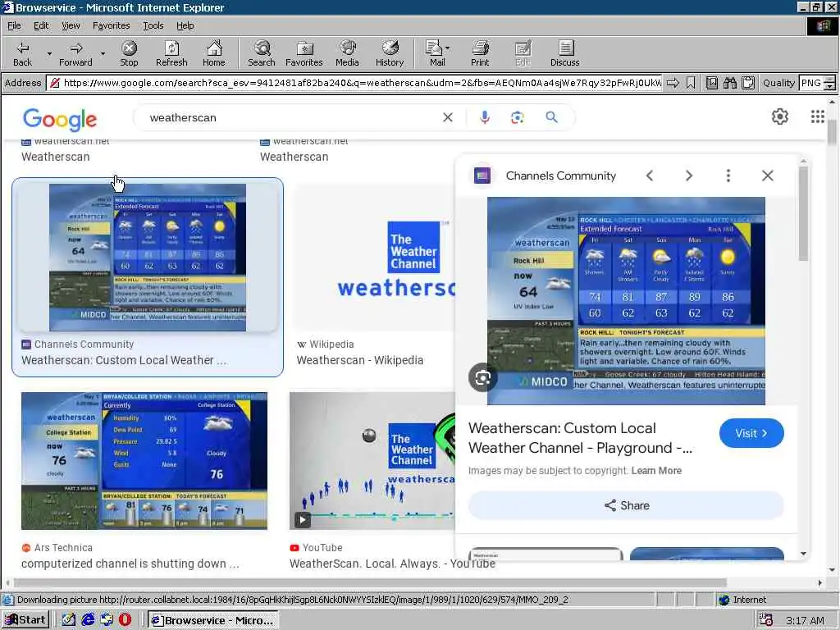The width and height of the screenshot is (840, 630).
Task: Open the Help menu
Action: click(x=185, y=25)
